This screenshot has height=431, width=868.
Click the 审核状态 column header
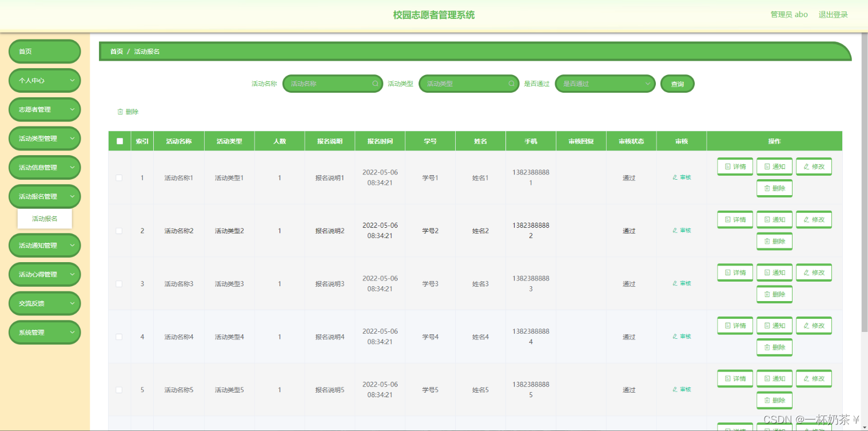pos(631,141)
